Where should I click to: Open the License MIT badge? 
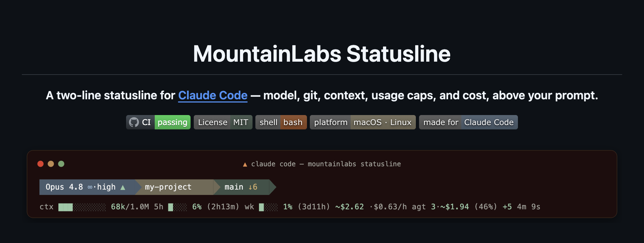click(x=223, y=122)
